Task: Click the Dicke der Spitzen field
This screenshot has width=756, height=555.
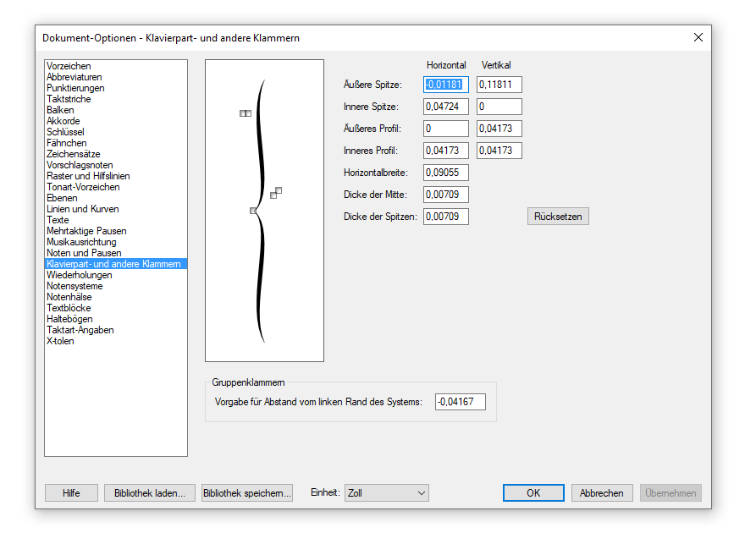Action: [x=446, y=217]
